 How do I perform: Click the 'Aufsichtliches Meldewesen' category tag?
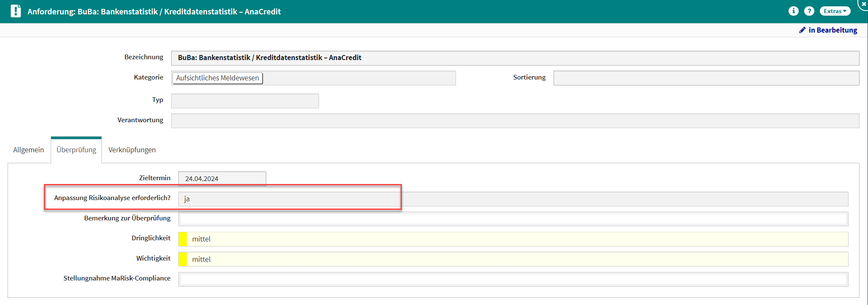(217, 78)
